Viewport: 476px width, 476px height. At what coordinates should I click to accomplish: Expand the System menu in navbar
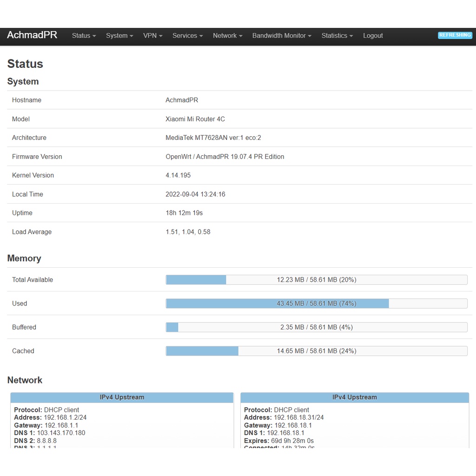point(119,36)
